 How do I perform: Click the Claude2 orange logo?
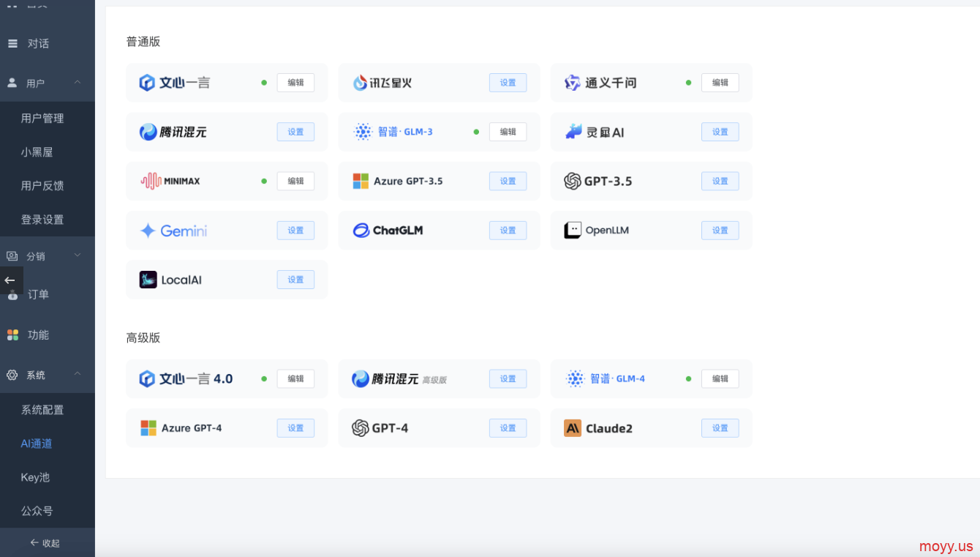(573, 428)
